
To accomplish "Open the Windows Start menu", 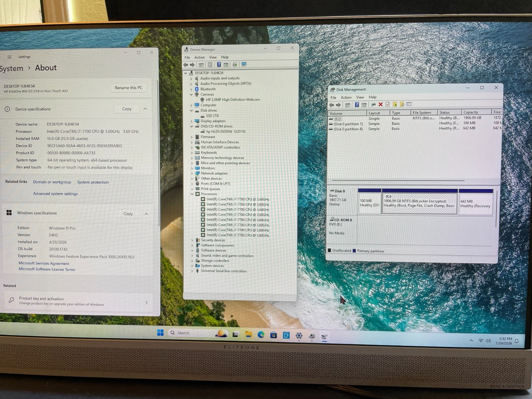I will tap(160, 332).
